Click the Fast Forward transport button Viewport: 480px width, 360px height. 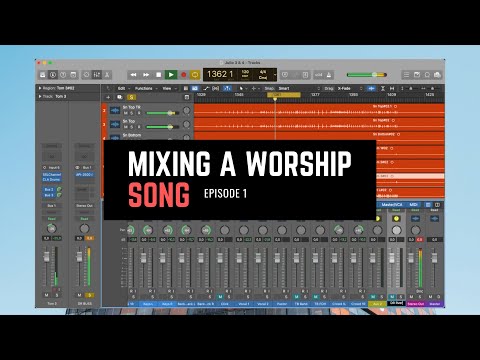click(146, 75)
